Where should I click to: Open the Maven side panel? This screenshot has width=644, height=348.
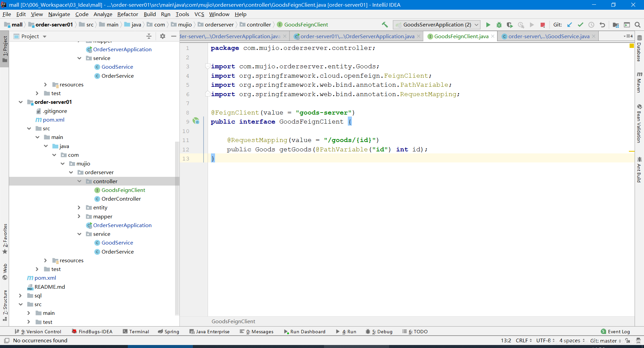coord(639,82)
